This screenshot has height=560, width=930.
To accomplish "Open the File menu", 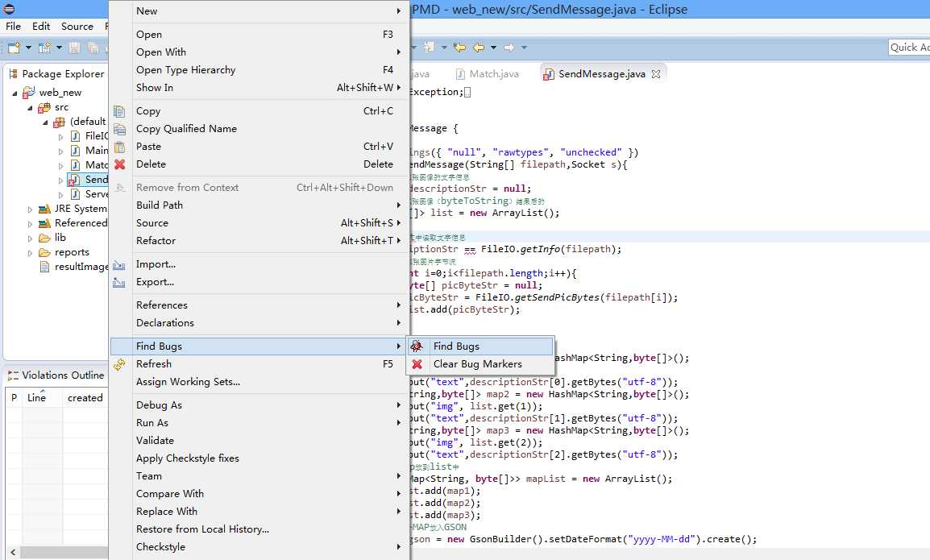I will (13, 26).
